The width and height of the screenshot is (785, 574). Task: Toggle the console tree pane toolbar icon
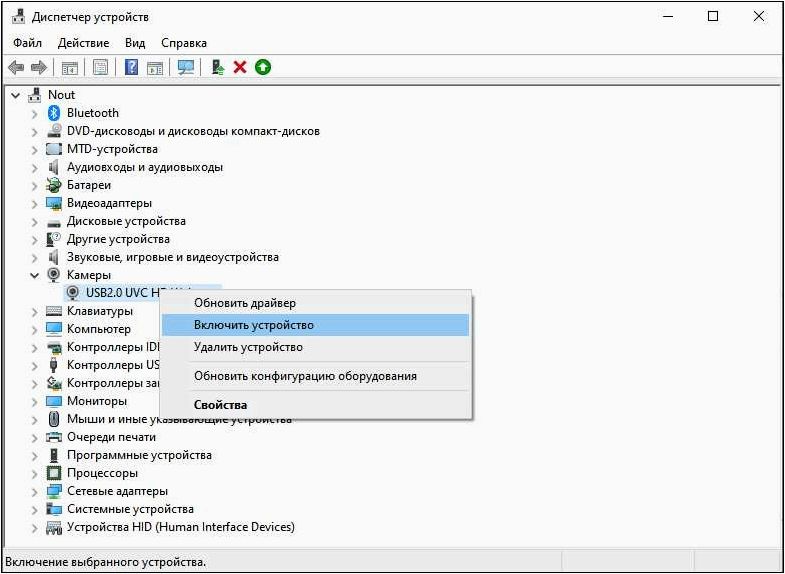click(70, 67)
